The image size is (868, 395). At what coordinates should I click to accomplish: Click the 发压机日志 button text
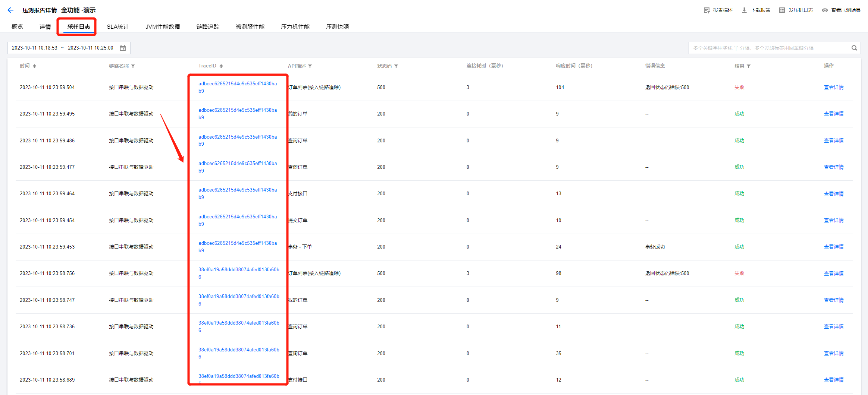(801, 10)
